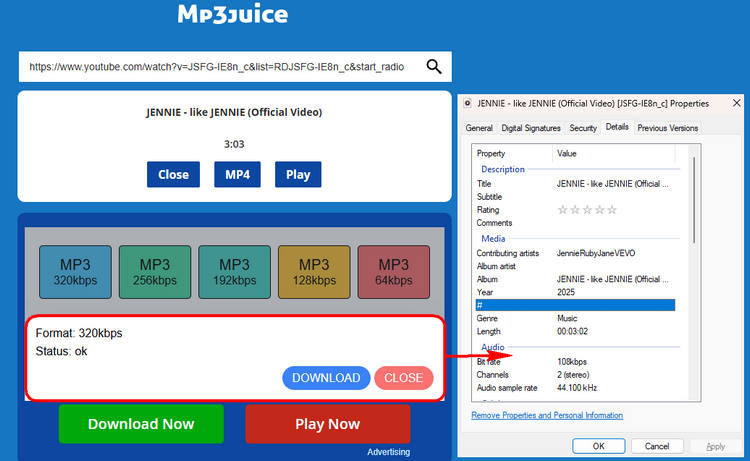Select the Comments property row
This screenshot has height=461, width=750.
click(x=575, y=223)
